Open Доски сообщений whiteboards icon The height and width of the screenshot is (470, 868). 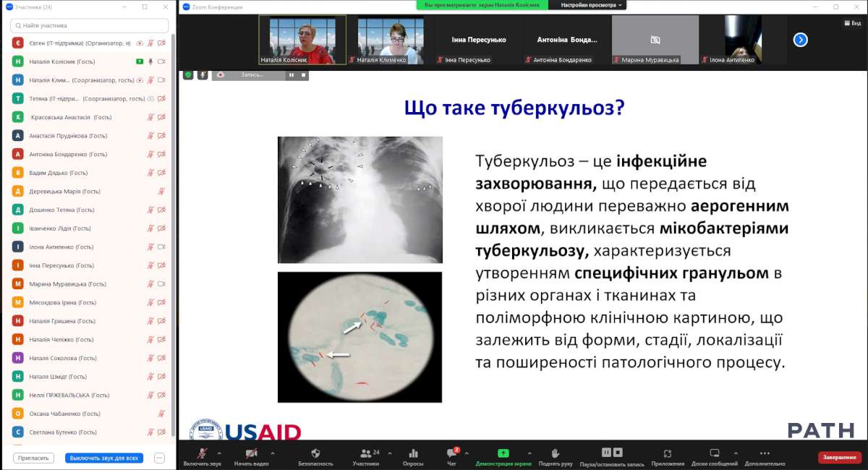714,453
